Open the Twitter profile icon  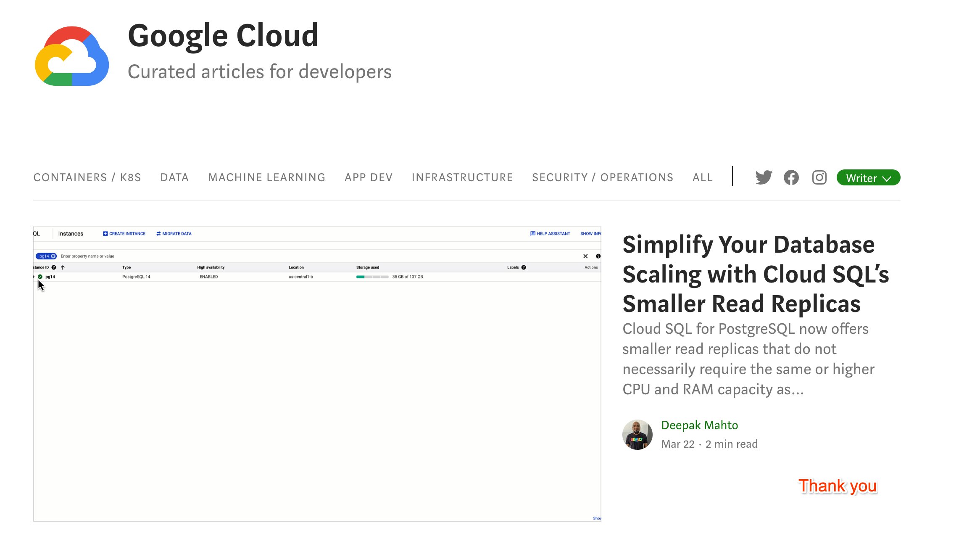764,177
